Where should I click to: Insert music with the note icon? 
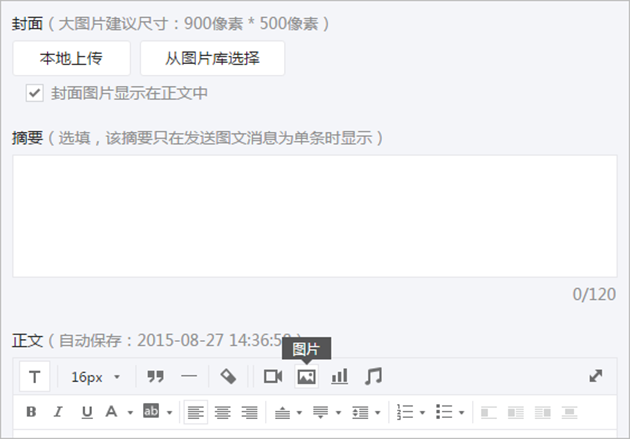point(373,376)
